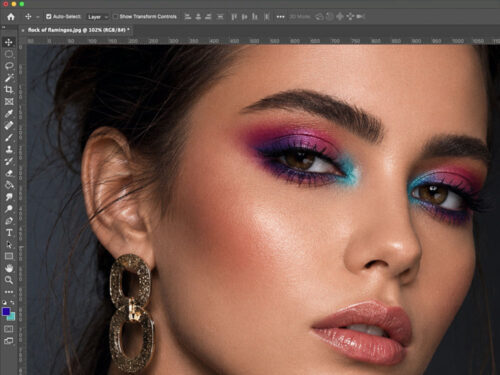This screenshot has width=500, height=375.
Task: Open Edit Toolbar three-dots in tools panel
Action: click(9, 292)
